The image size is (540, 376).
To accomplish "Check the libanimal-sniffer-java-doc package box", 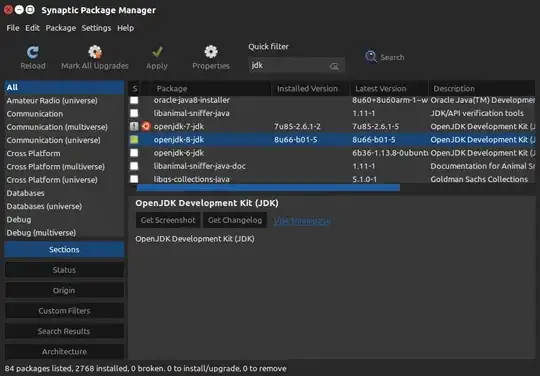I will coord(134,166).
